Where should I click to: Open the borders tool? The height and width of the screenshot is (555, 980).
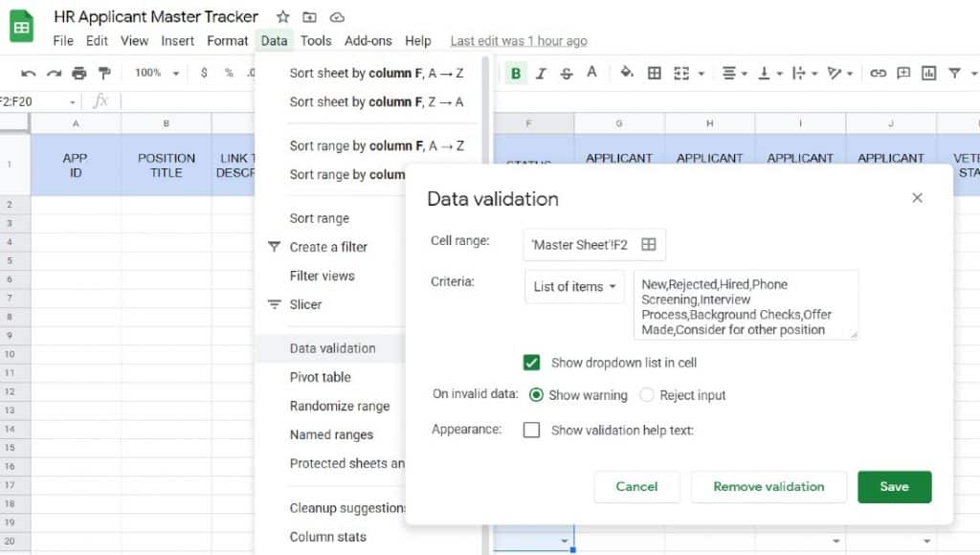656,73
